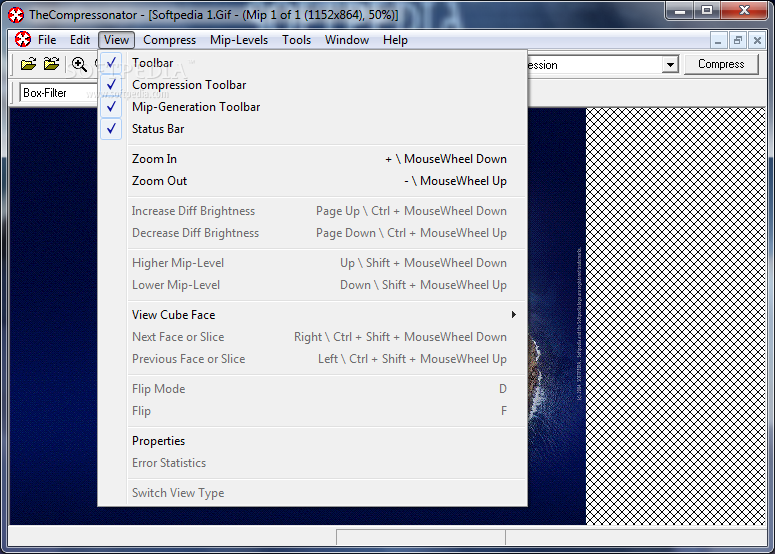The height and width of the screenshot is (554, 775).
Task: Select Next Face or Slice entry
Action: pyautogui.click(x=313, y=337)
